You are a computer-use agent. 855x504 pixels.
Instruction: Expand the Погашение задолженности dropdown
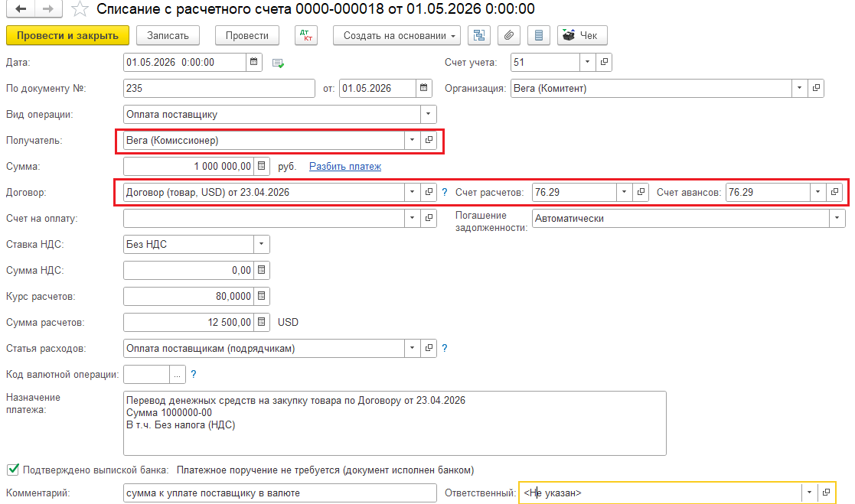[837, 219]
